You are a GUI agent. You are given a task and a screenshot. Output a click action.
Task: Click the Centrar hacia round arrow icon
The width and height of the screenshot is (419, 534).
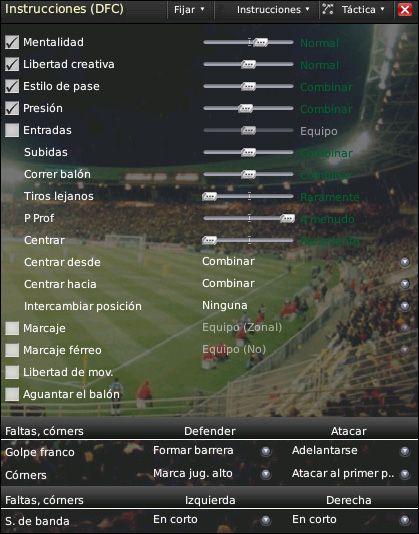[x=405, y=284]
